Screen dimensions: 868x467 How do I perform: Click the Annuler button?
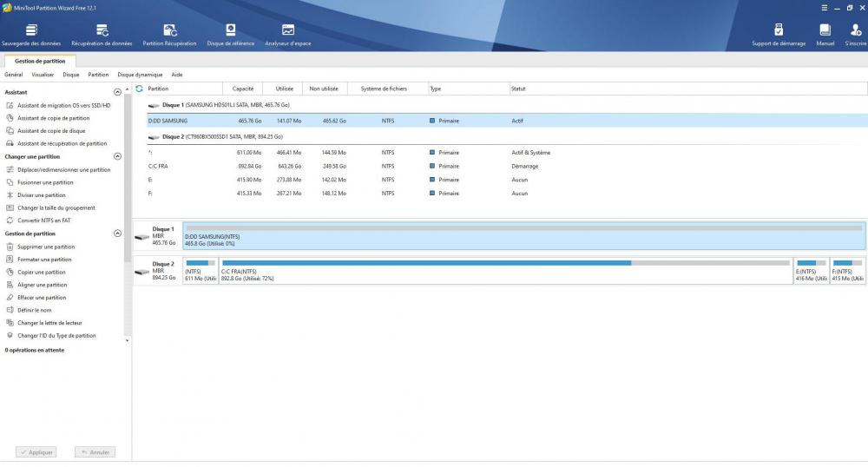tap(95, 452)
